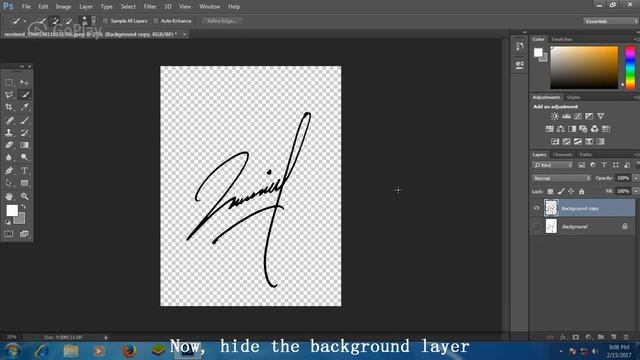Image resolution: width=640 pixels, height=360 pixels.
Task: Toggle lock position
Action: click(571, 191)
